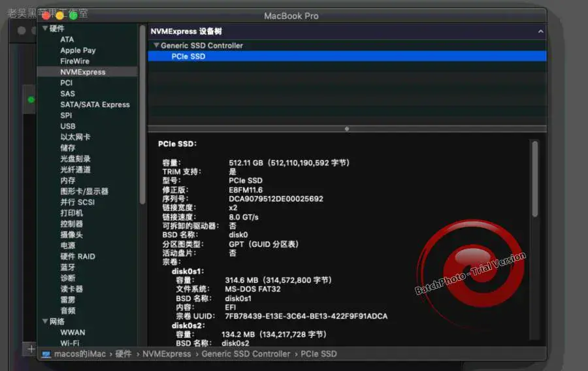Open SATA/SATA Express entry
Image resolution: width=588 pixels, height=371 pixels.
[95, 105]
